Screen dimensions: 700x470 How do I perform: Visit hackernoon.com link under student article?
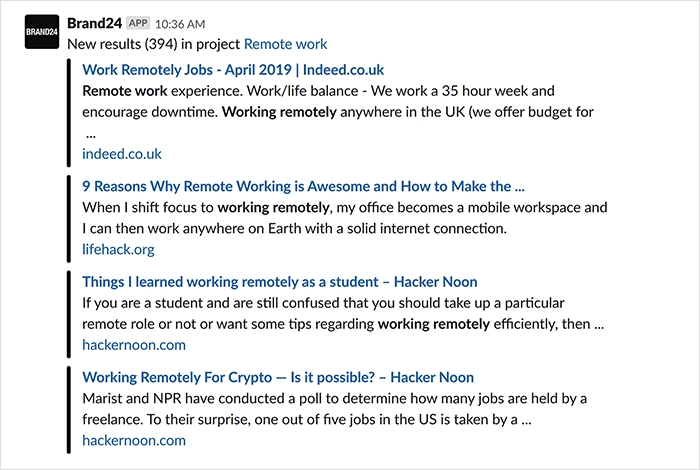pyautogui.click(x=134, y=345)
